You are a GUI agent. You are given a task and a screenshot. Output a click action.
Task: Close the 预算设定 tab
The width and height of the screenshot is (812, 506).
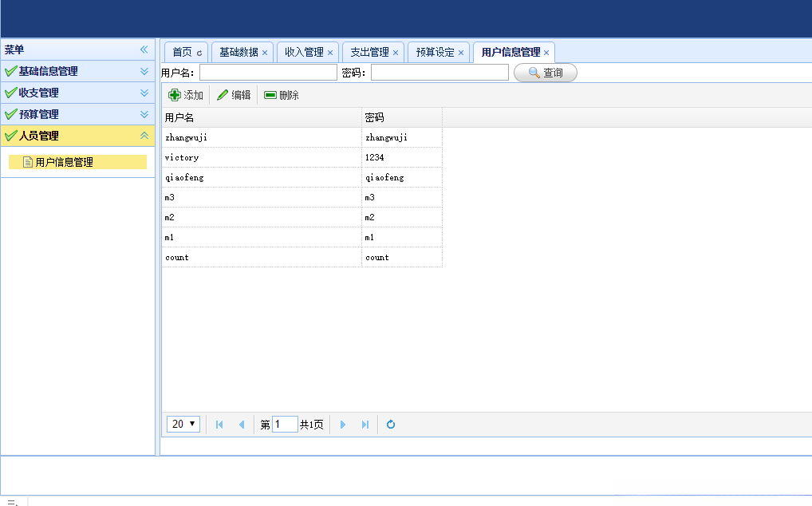[x=461, y=52]
